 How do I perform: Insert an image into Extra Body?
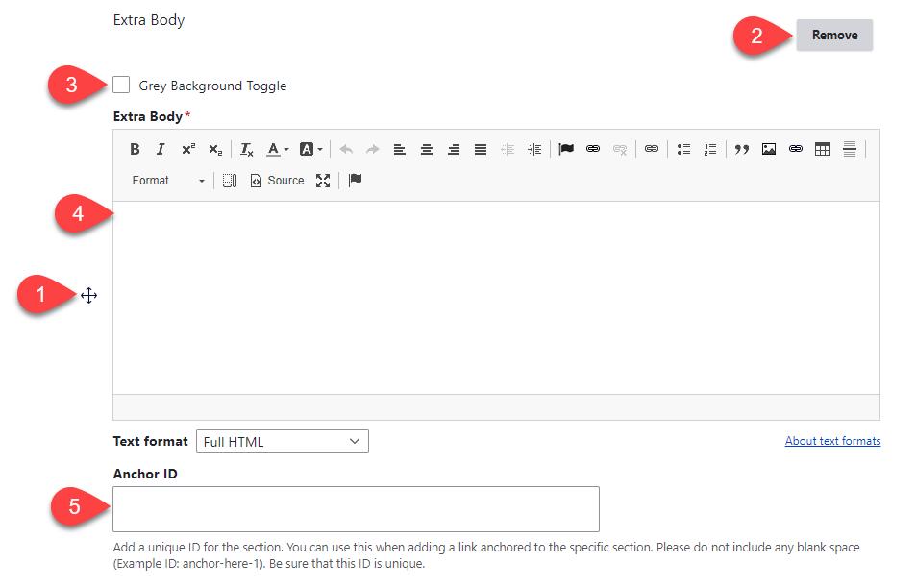768,149
